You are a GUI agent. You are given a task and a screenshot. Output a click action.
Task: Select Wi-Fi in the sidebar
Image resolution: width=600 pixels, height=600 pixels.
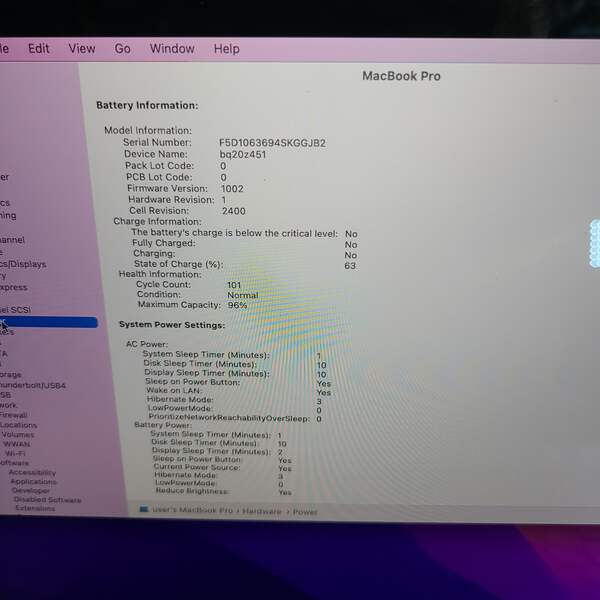(x=15, y=453)
